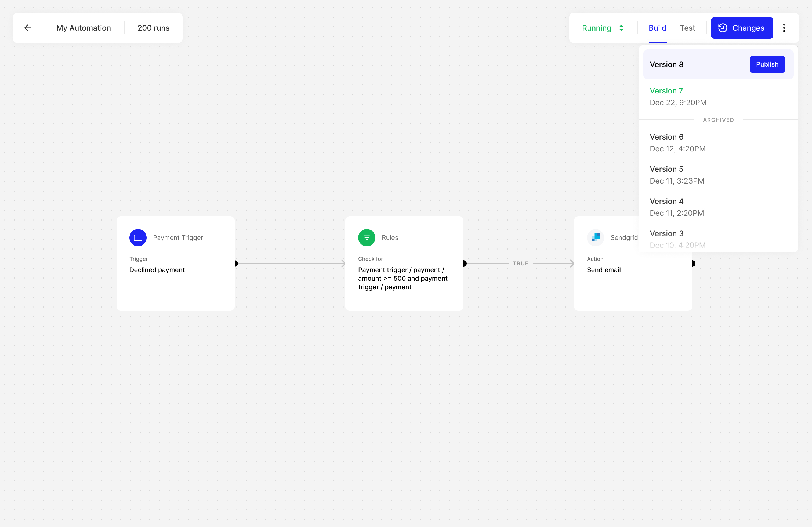
Task: Click the My Automation title
Action: point(84,28)
